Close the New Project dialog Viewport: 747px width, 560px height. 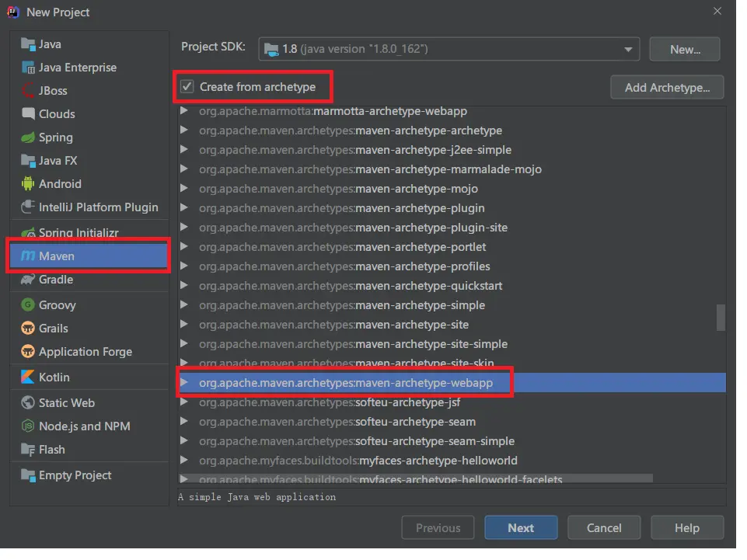tap(718, 12)
